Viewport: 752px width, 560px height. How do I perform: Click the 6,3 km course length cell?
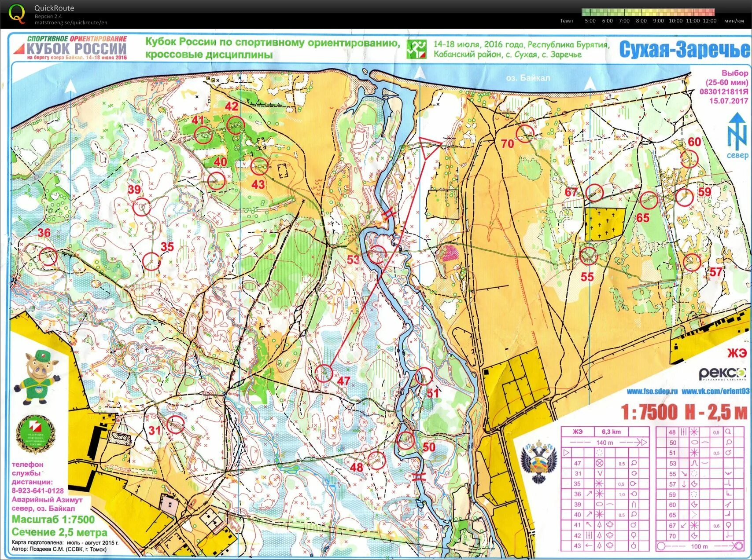611,432
